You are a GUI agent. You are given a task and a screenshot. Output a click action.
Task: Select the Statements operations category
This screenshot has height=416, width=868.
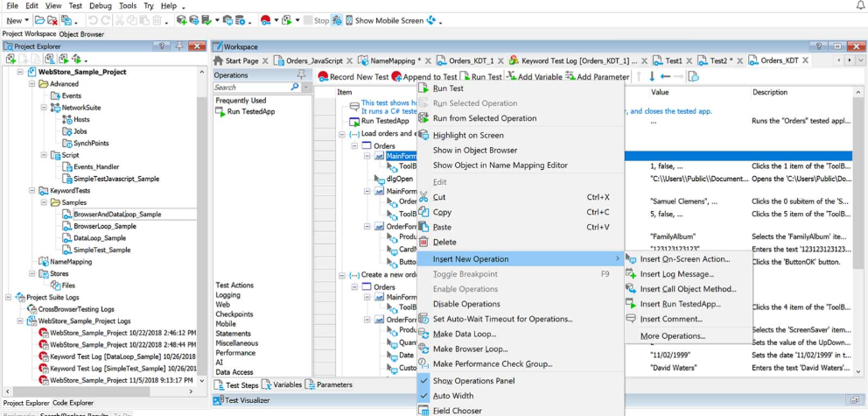point(233,334)
